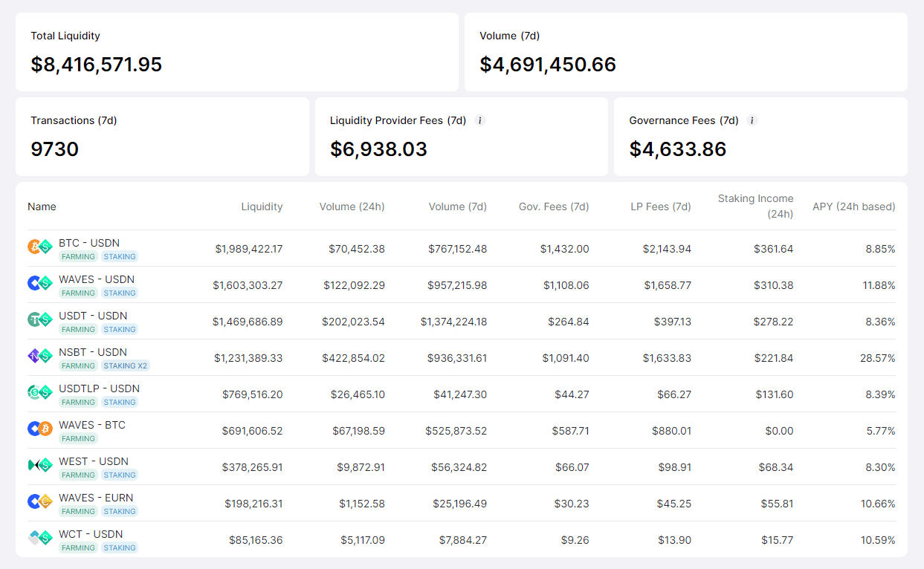This screenshot has height=569, width=924.
Task: Click FARMING tag under BTC - USDN
Action: tap(78, 256)
